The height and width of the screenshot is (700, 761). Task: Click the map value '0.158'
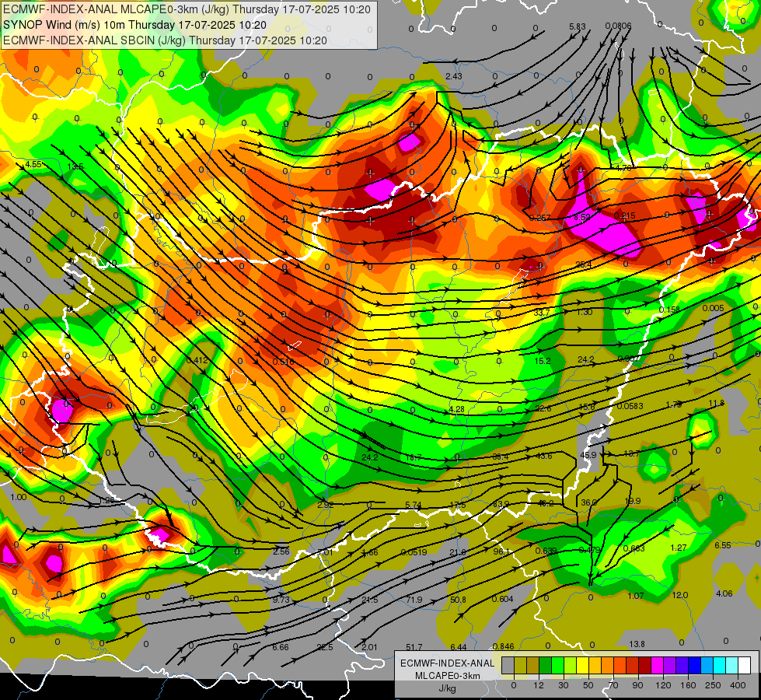point(669,310)
